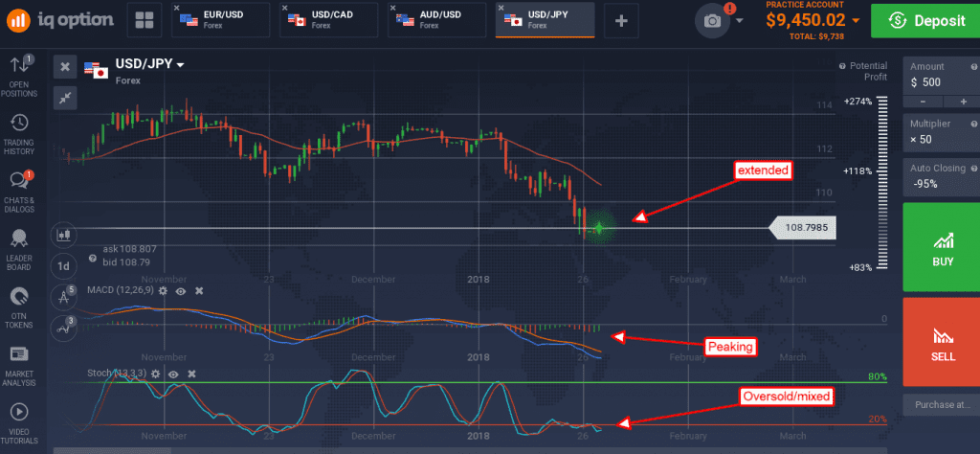Toggle Stoch indicator visibility eye
This screenshot has width=980, height=454.
[174, 374]
